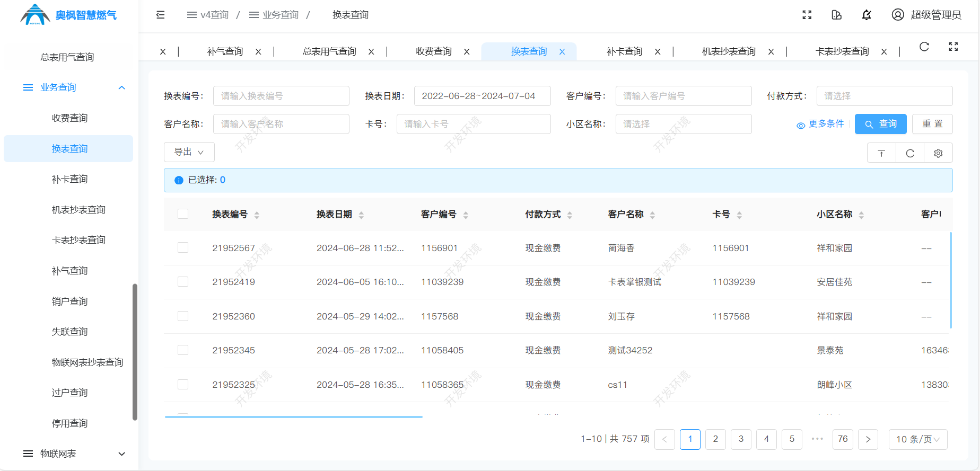Close the 总表用气查询 tab
The image size is (980, 471).
(x=371, y=51)
